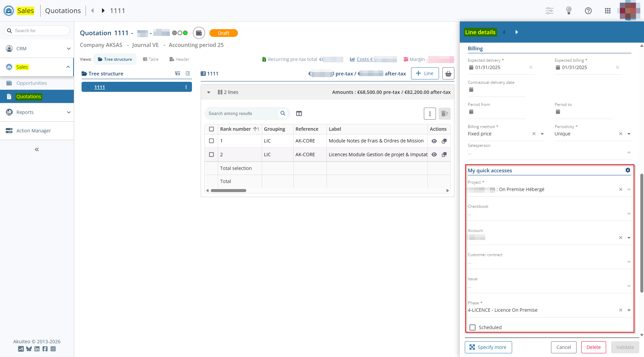Open the quick accesses settings gear
Viewport: 644px width, 357px height.
[x=628, y=170]
